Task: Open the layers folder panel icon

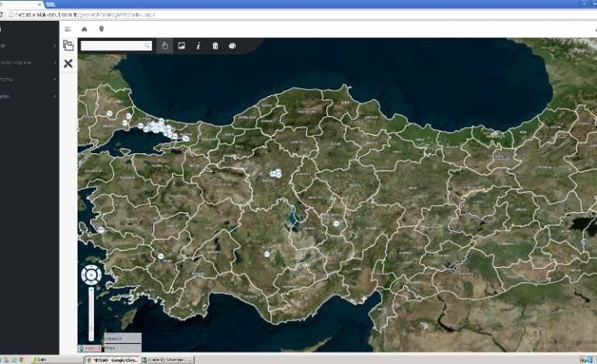Action: 68,46
